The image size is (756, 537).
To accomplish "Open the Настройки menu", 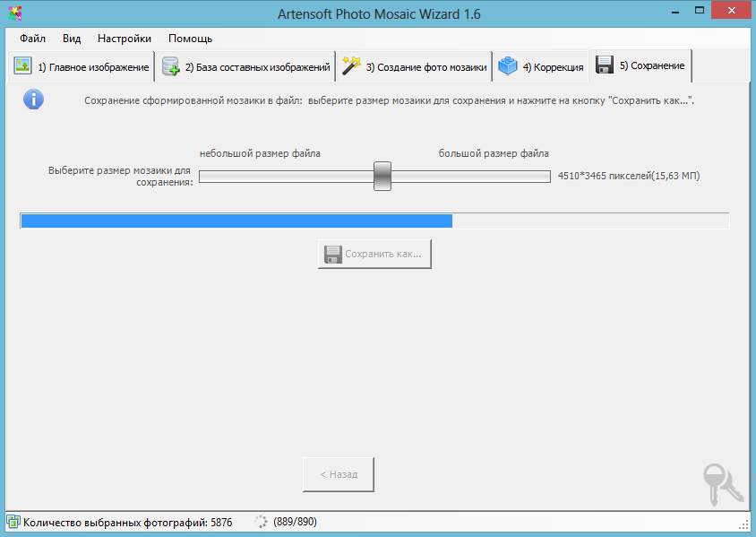I will (x=125, y=39).
